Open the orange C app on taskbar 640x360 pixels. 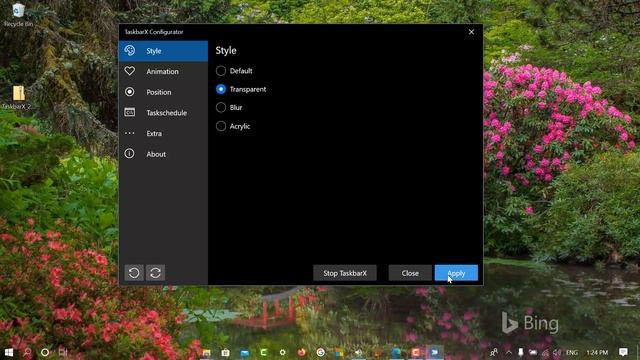416,352
